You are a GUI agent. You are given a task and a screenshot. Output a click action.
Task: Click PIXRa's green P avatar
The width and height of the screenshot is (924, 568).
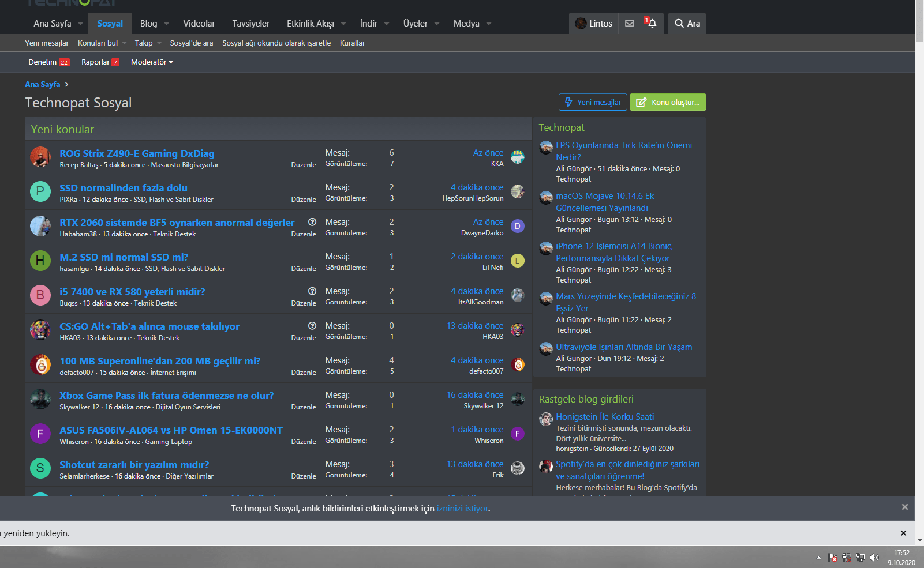click(40, 191)
